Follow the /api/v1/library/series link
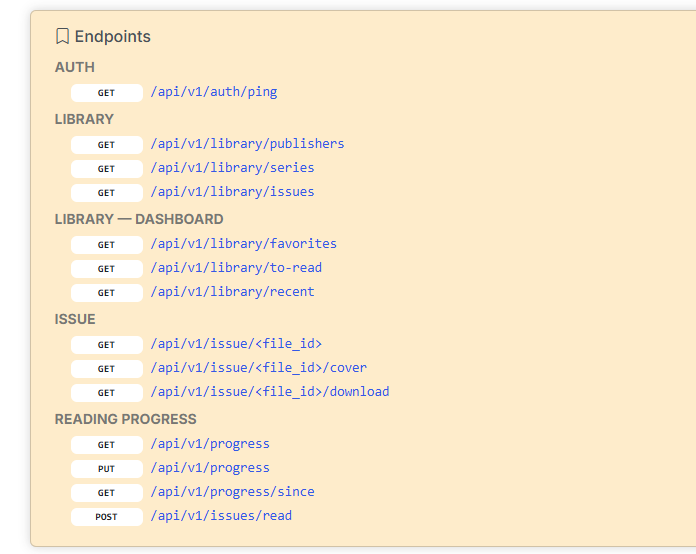The width and height of the screenshot is (696, 554). [232, 168]
